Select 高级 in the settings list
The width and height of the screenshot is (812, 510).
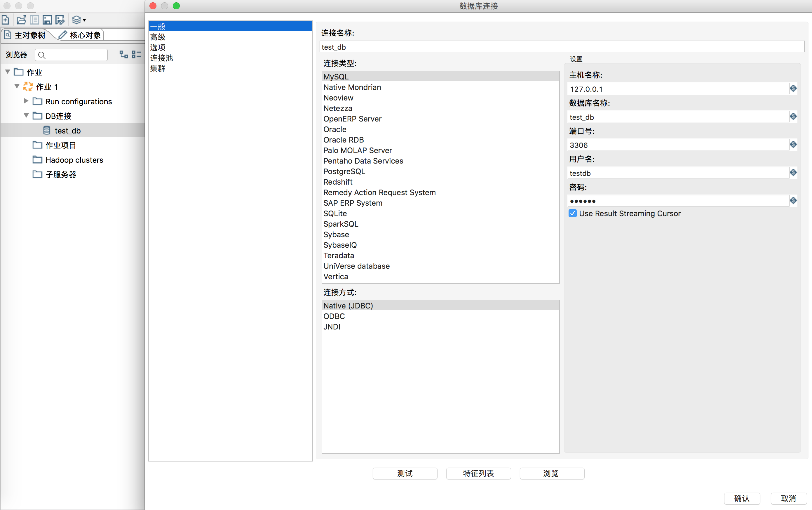click(158, 37)
